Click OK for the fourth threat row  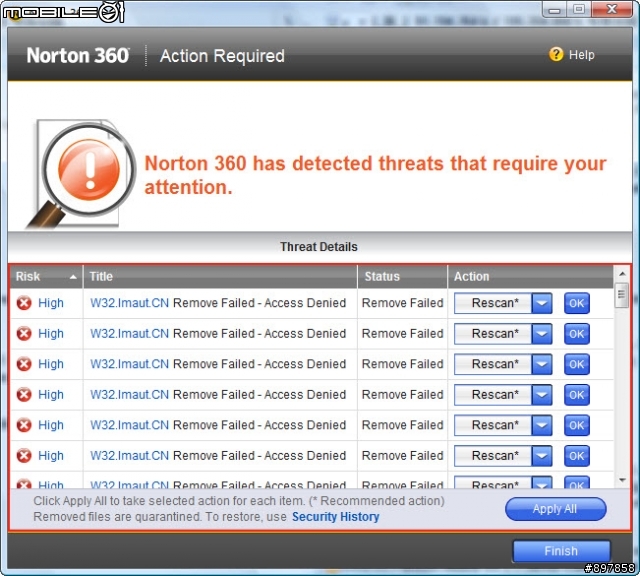pos(577,395)
